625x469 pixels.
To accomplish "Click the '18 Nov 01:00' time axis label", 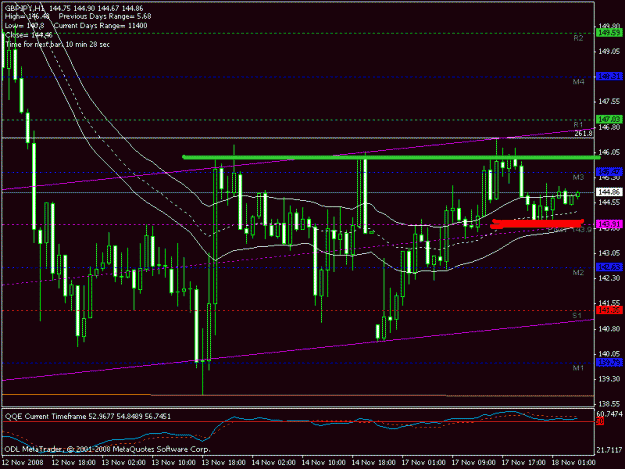I will point(574,463).
